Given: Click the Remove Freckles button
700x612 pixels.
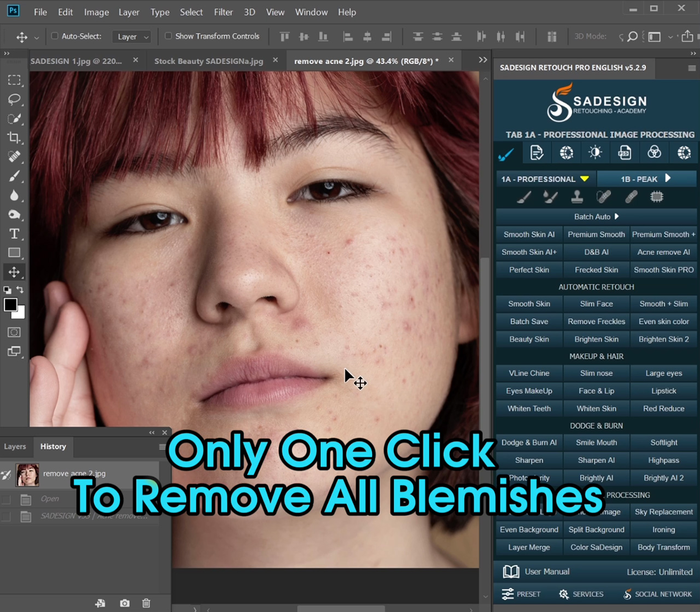Looking at the screenshot, I should coord(596,321).
